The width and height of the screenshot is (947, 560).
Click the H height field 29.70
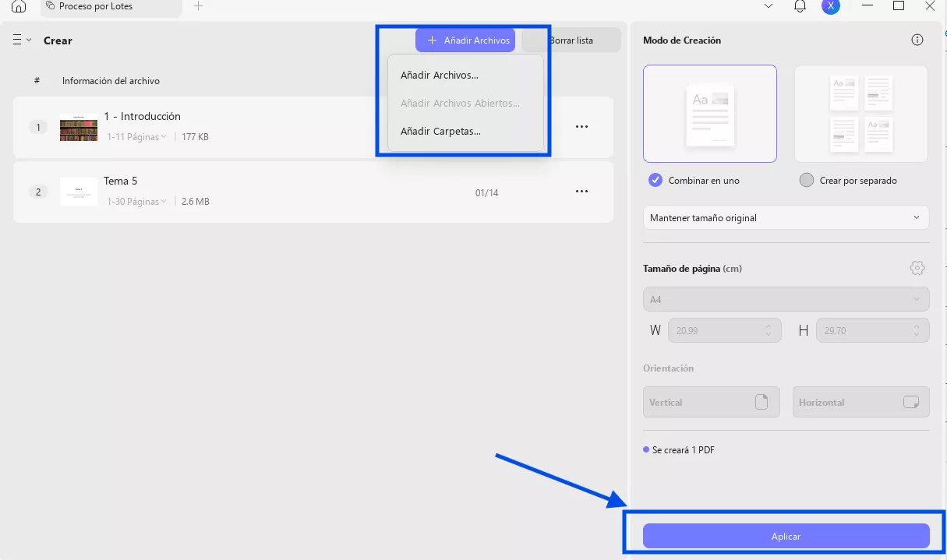(x=873, y=330)
